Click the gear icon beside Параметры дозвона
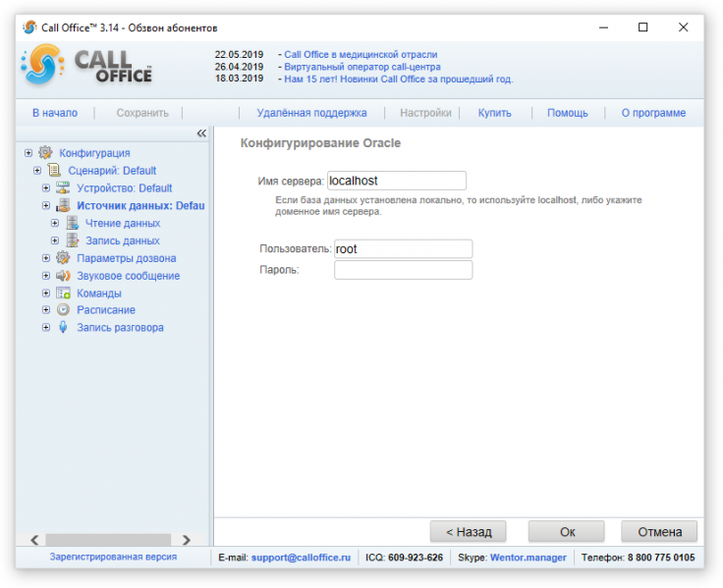 [63, 257]
